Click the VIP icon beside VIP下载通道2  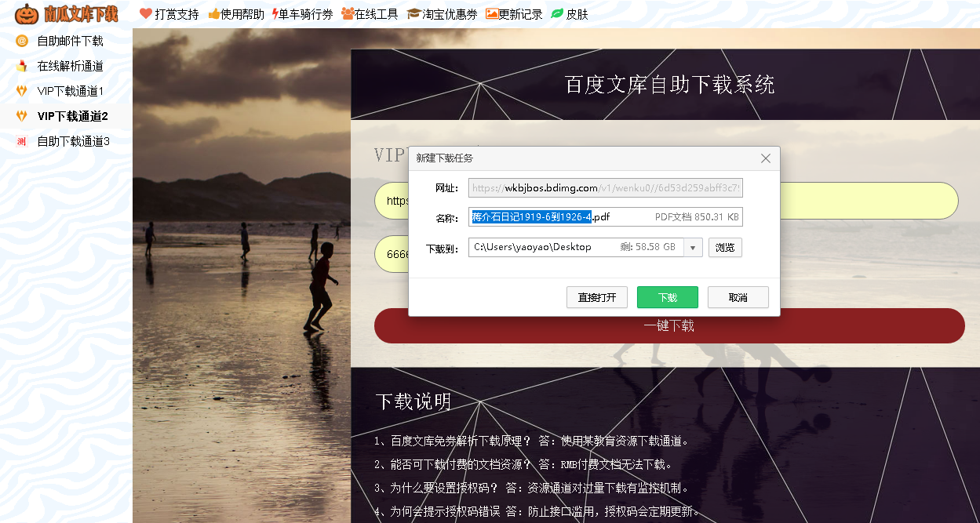pos(22,116)
